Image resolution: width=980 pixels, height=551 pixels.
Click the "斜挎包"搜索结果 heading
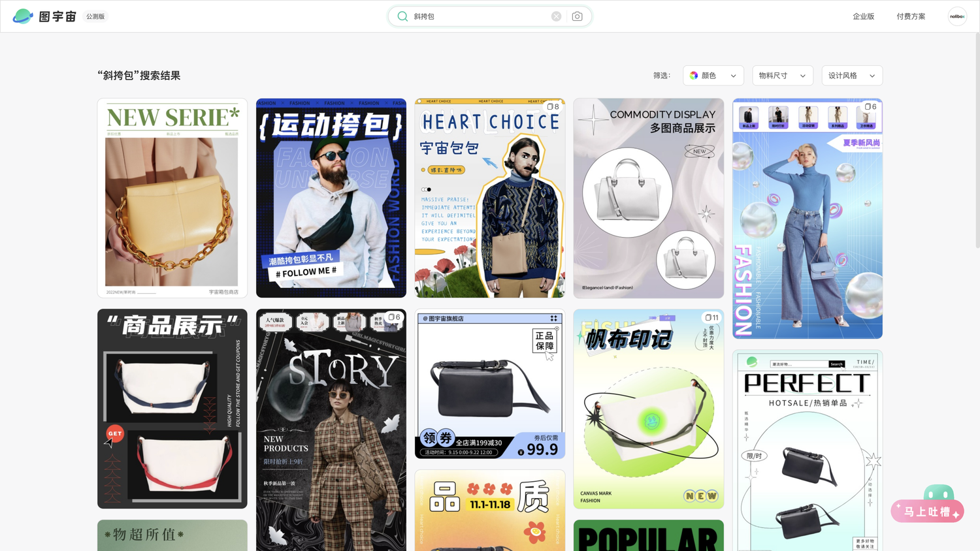(x=139, y=76)
